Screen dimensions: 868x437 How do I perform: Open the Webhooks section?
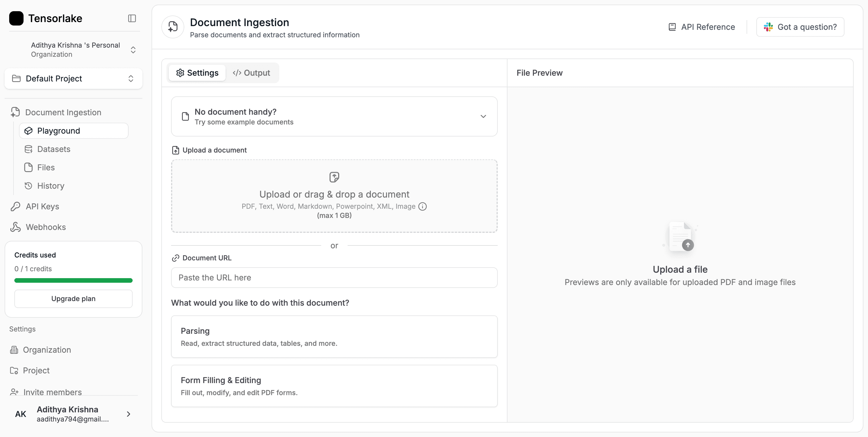tap(45, 227)
